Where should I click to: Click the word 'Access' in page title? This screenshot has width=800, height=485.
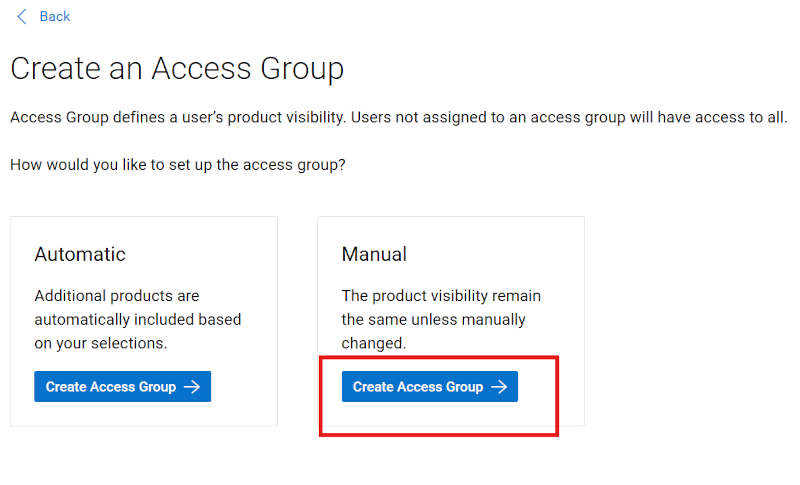tap(205, 69)
